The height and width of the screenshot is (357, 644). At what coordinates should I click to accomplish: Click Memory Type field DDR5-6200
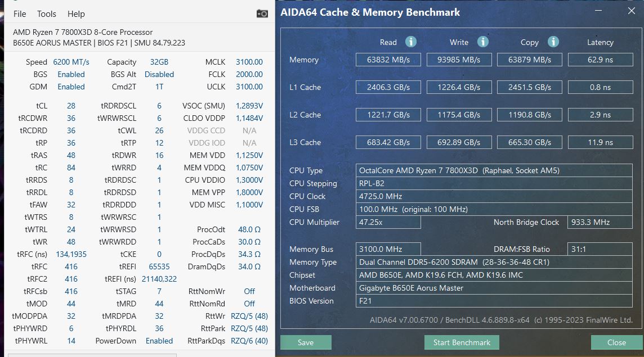(494, 262)
